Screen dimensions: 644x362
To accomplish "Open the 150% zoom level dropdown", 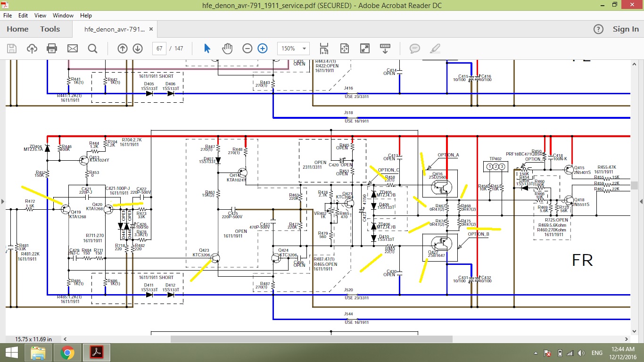I will tap(294, 49).
